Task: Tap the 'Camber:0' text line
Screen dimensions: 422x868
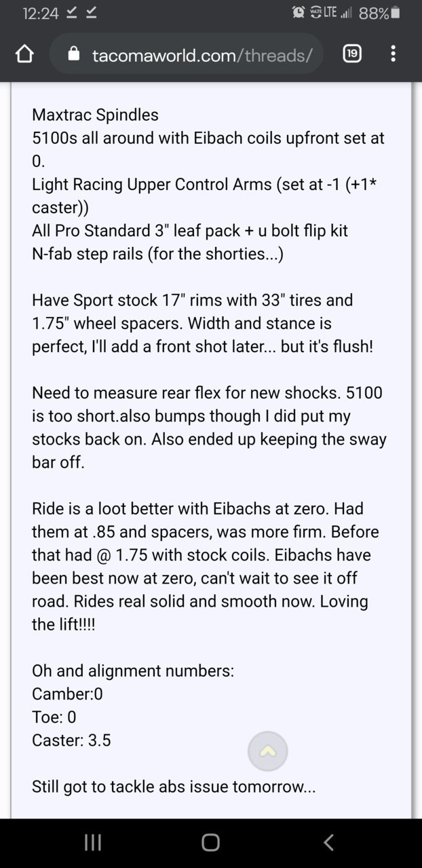Action: click(x=67, y=694)
